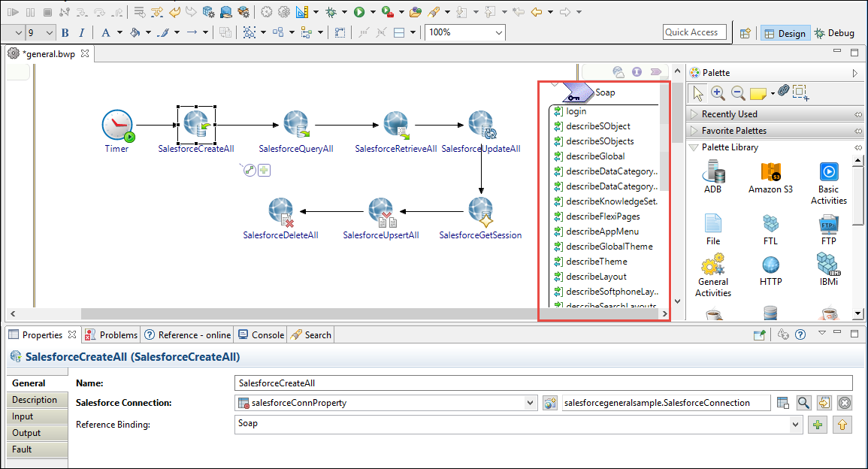The height and width of the screenshot is (469, 868).
Task: Collapse the Palette panel with its arrow
Action: point(854,73)
